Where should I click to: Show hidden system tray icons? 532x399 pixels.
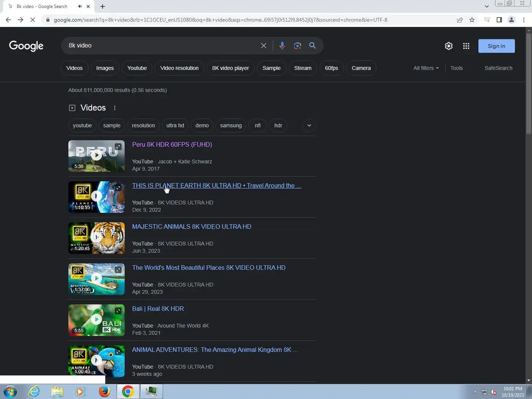point(475,392)
